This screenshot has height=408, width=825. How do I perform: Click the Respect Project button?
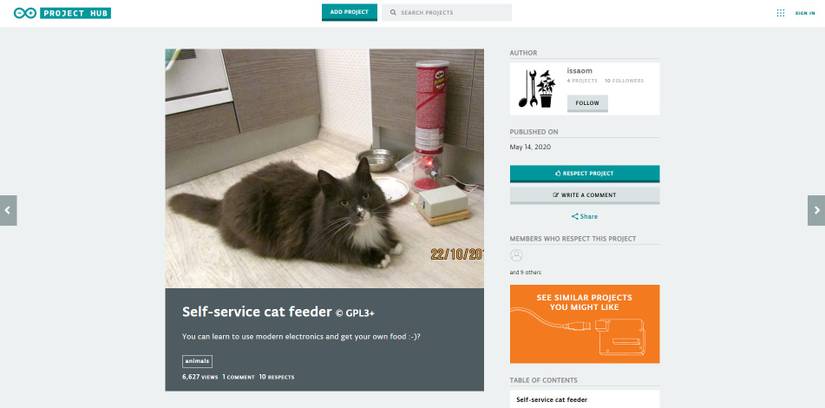pyautogui.click(x=585, y=173)
